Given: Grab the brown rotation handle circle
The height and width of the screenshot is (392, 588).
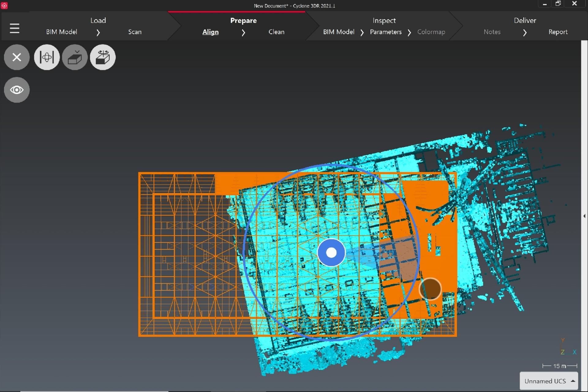Looking at the screenshot, I should coord(430,289).
